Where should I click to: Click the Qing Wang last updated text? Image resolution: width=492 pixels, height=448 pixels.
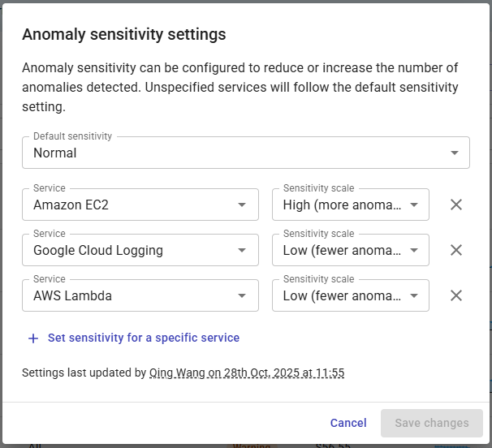(x=247, y=373)
